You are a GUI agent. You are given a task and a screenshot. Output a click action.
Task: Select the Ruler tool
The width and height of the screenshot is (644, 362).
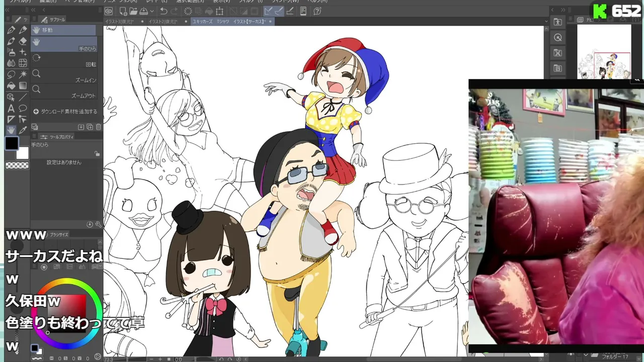tap(11, 119)
